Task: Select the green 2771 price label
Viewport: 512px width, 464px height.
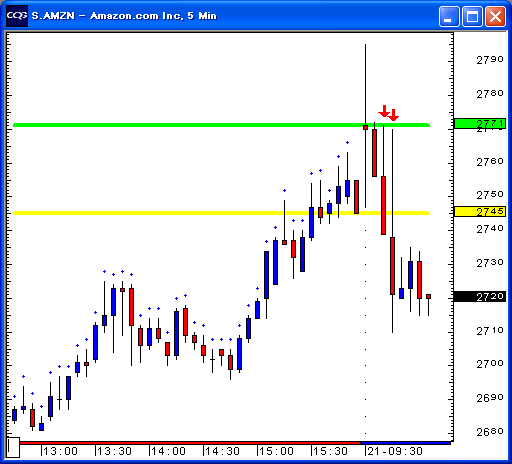Action: click(480, 124)
